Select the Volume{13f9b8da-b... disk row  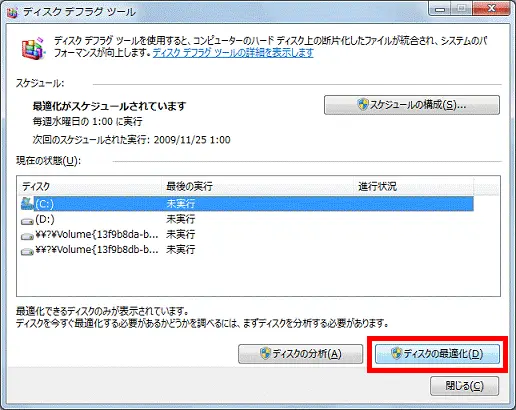point(247,235)
